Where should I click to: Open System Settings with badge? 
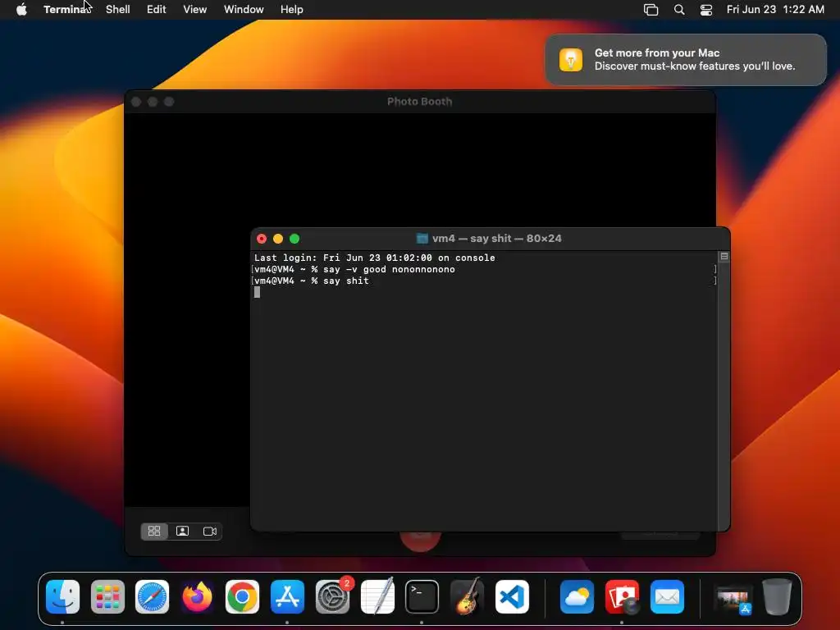[x=332, y=597]
